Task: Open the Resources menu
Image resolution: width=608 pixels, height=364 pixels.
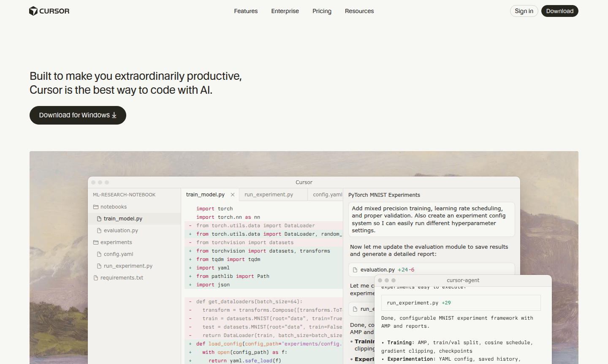Action: coord(359,11)
